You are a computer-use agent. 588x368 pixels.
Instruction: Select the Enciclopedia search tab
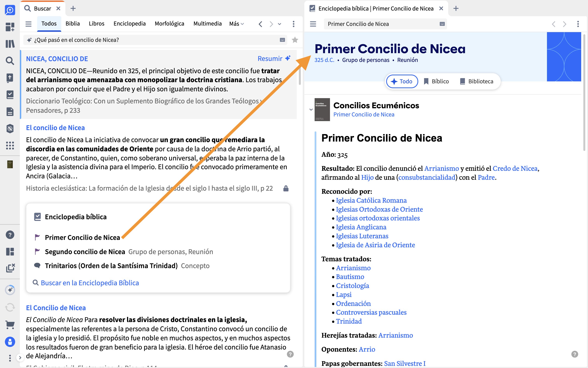[x=129, y=24]
